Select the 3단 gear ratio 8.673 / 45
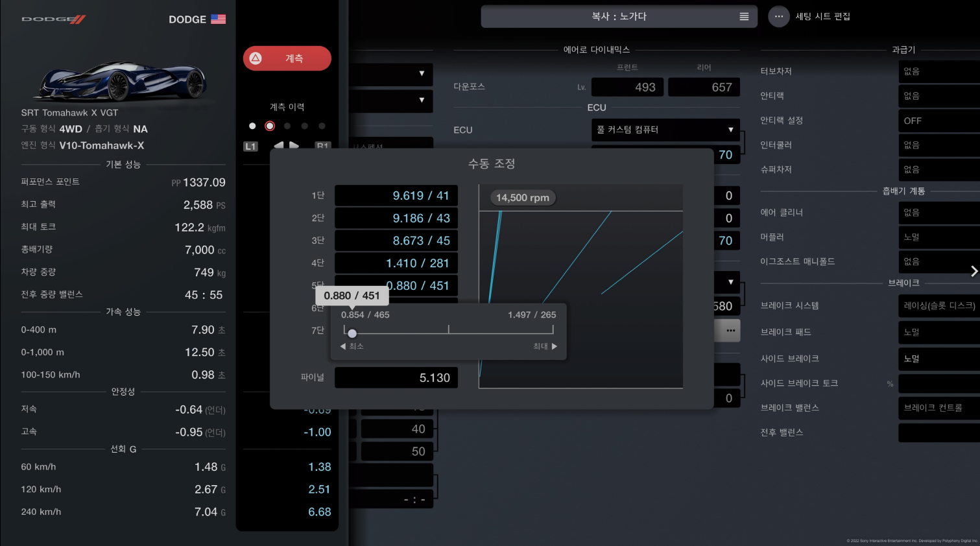Screen dimensions: 980x546 coord(396,241)
